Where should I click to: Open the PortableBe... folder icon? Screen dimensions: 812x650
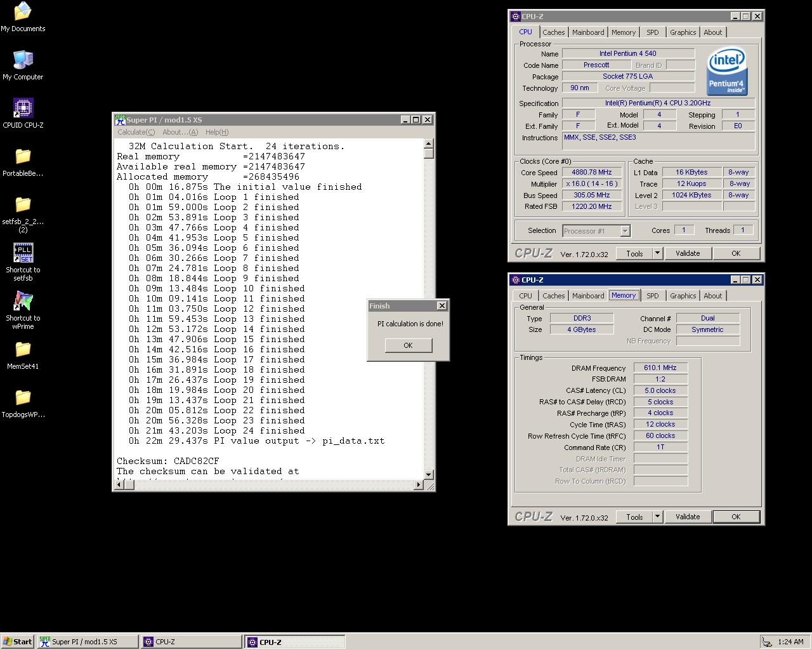click(23, 161)
